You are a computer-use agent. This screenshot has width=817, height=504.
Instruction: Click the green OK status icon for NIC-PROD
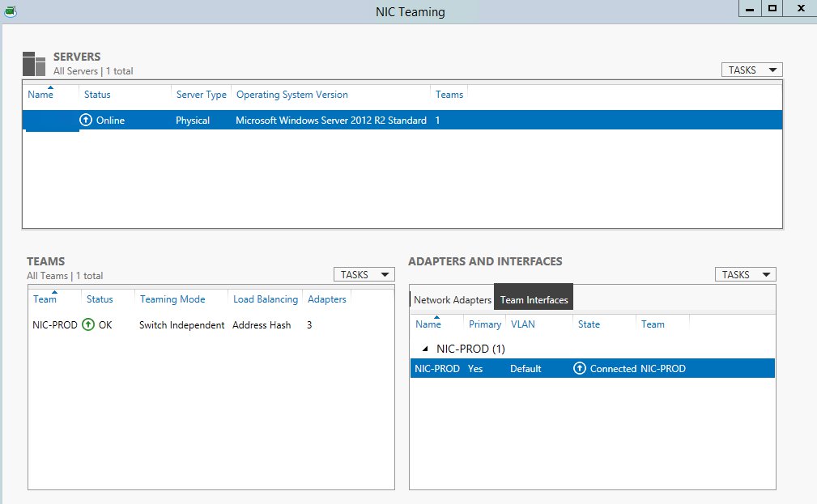[88, 325]
